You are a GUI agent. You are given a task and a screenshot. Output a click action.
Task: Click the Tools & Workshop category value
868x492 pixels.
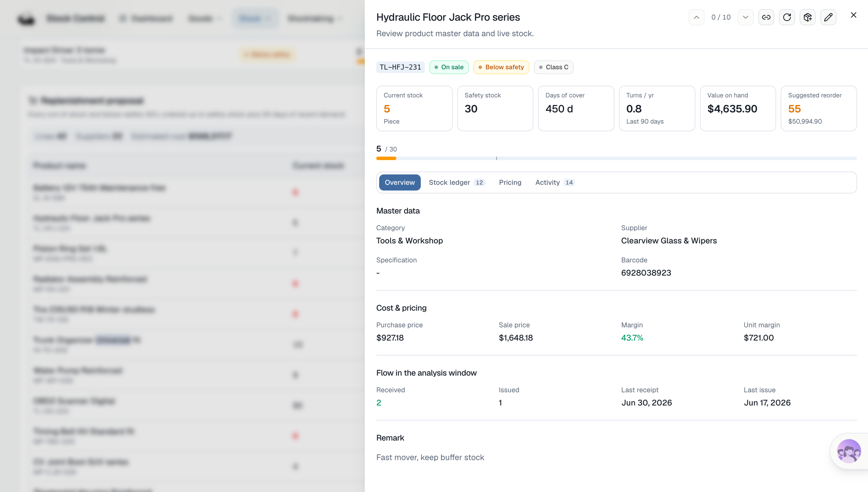409,241
